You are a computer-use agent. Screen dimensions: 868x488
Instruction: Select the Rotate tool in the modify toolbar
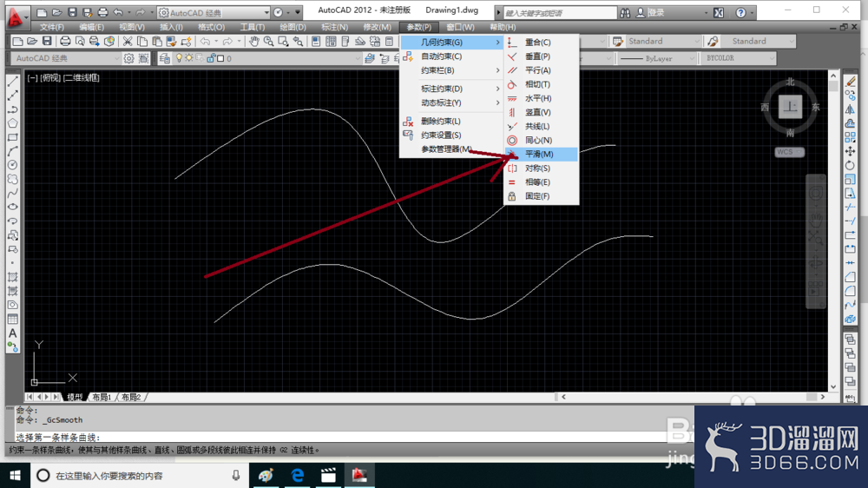coord(851,165)
